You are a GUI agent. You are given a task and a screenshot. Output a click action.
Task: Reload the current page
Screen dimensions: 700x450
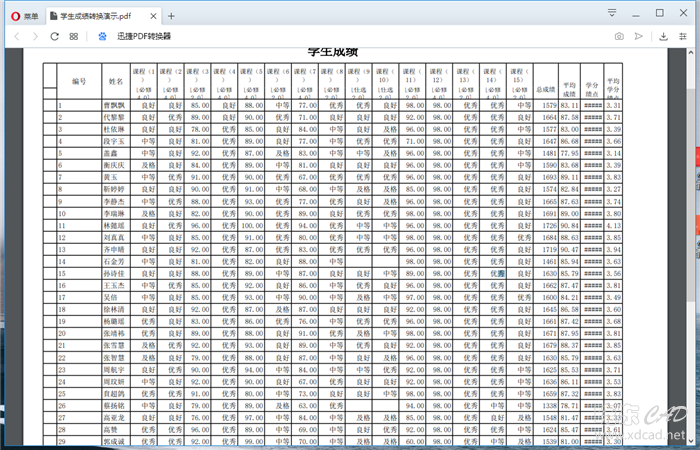point(54,36)
